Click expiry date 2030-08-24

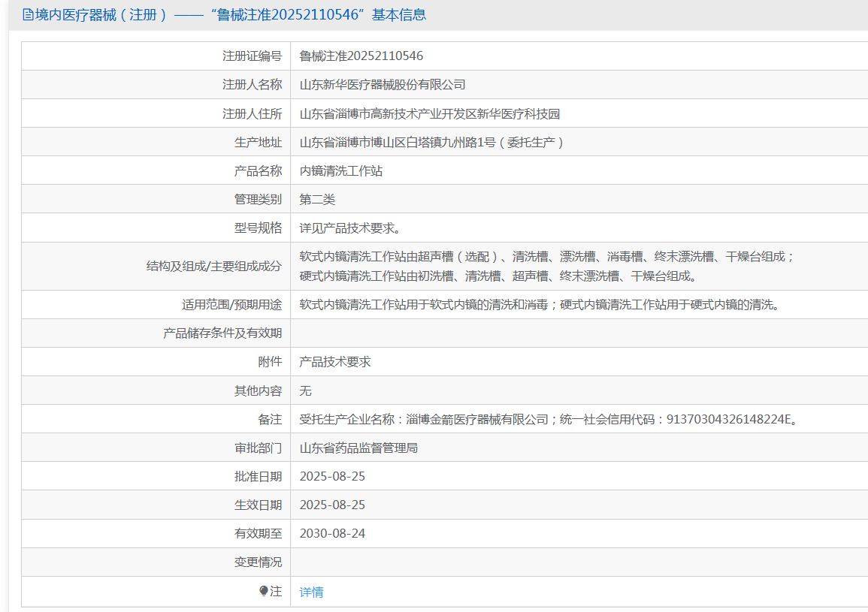[332, 533]
